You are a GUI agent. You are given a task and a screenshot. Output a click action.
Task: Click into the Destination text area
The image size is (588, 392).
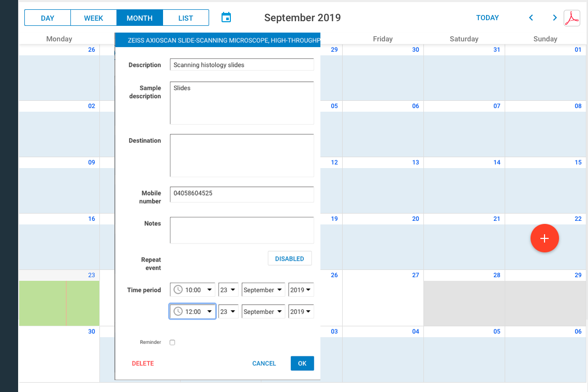(242, 156)
